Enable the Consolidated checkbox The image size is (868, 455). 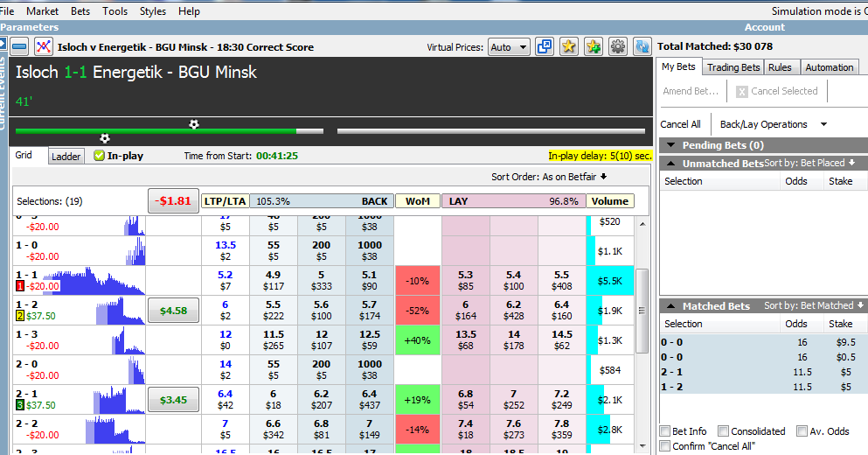click(723, 431)
